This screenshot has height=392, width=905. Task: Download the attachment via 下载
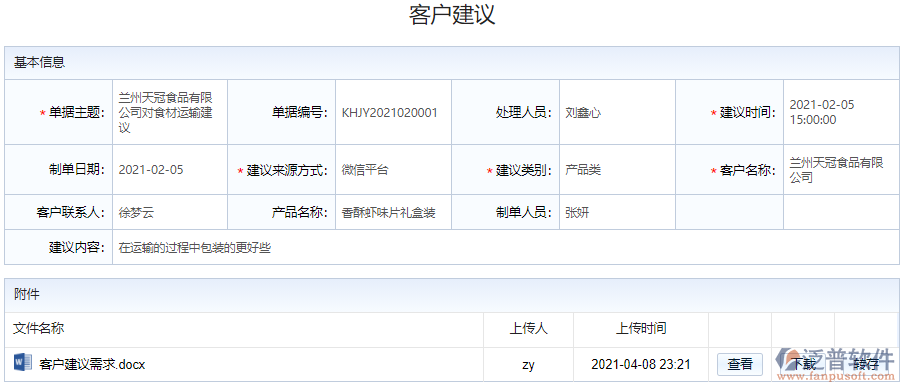[803, 364]
